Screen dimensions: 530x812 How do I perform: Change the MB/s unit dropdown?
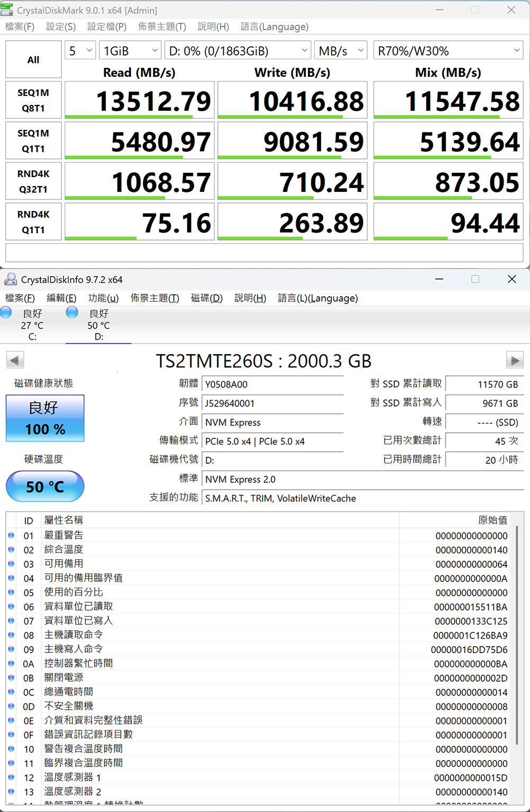point(340,51)
